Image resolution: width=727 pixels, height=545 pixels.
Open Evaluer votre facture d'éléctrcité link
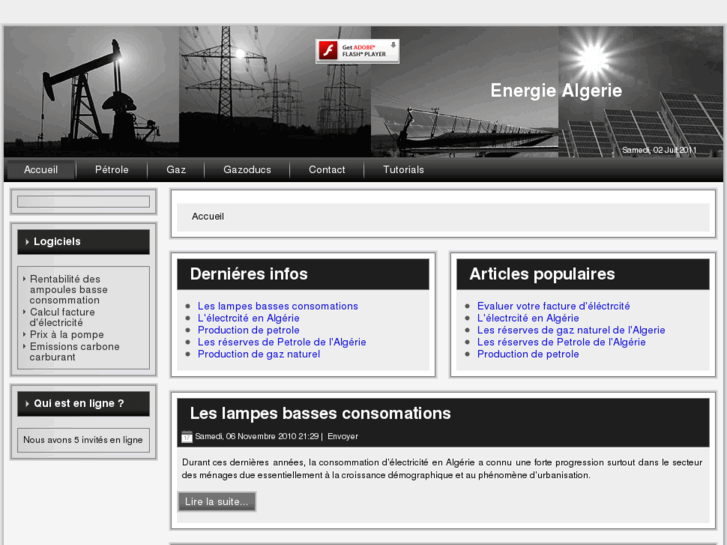pyautogui.click(x=554, y=306)
